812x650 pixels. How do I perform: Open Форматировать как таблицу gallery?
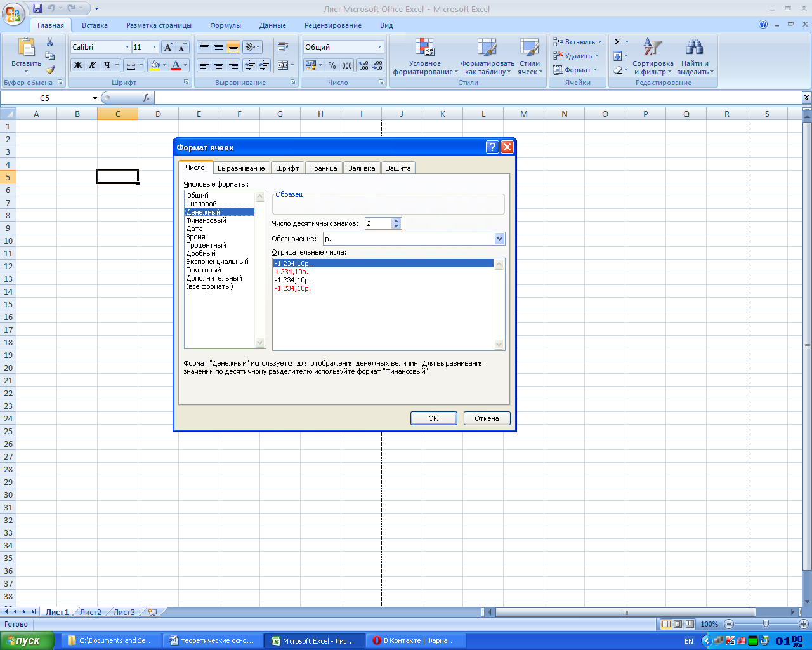click(x=487, y=56)
